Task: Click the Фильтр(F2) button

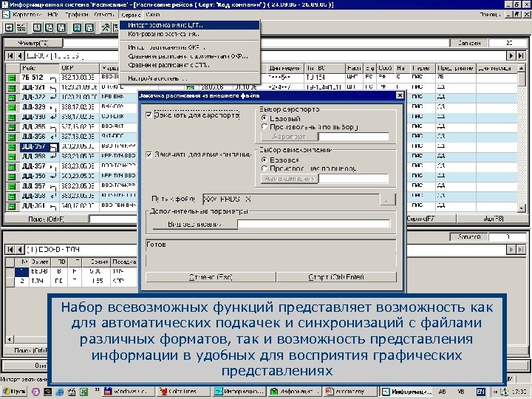Action: pyautogui.click(x=33, y=43)
